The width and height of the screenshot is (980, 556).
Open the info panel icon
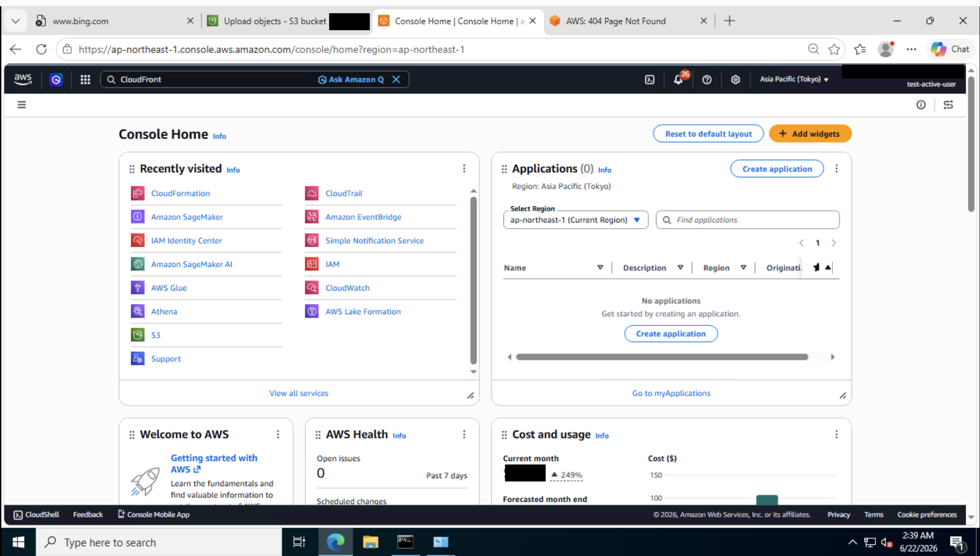pos(920,105)
